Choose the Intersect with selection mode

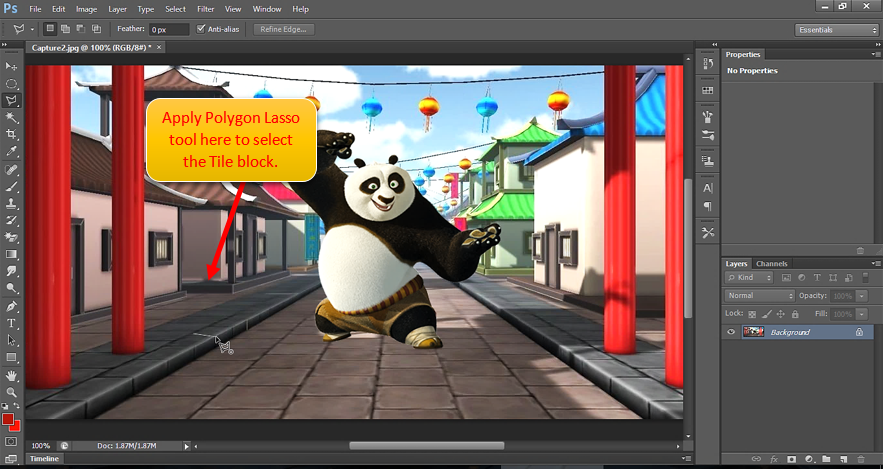96,29
